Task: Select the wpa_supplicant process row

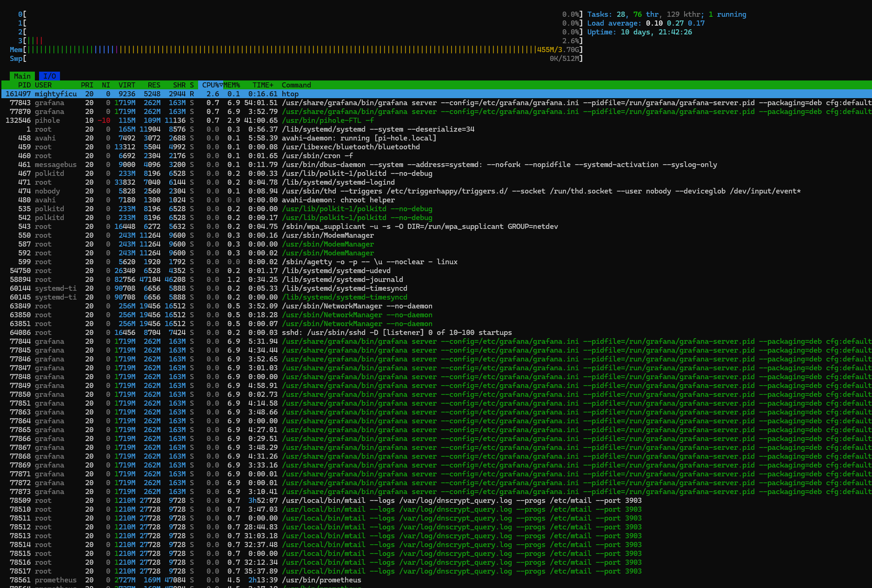Action: click(x=436, y=227)
